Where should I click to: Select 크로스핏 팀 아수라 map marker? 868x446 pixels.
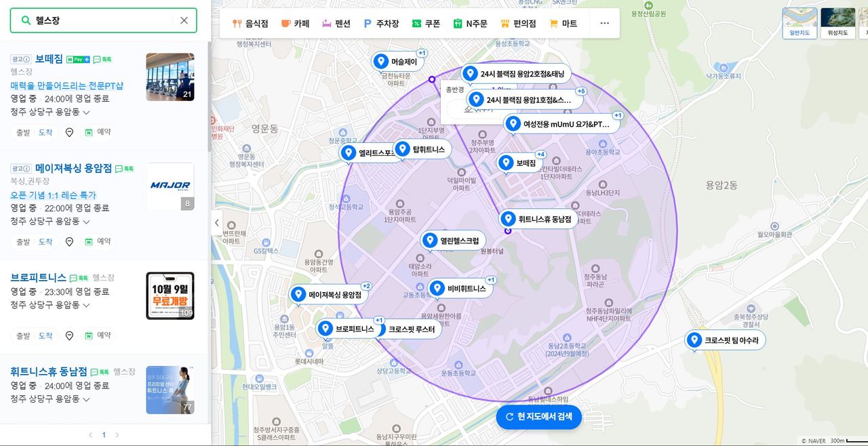tap(725, 340)
